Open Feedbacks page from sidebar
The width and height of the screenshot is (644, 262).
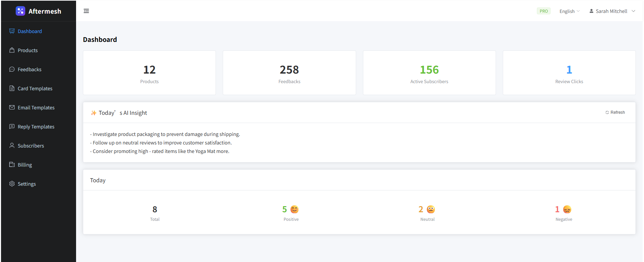click(39, 69)
